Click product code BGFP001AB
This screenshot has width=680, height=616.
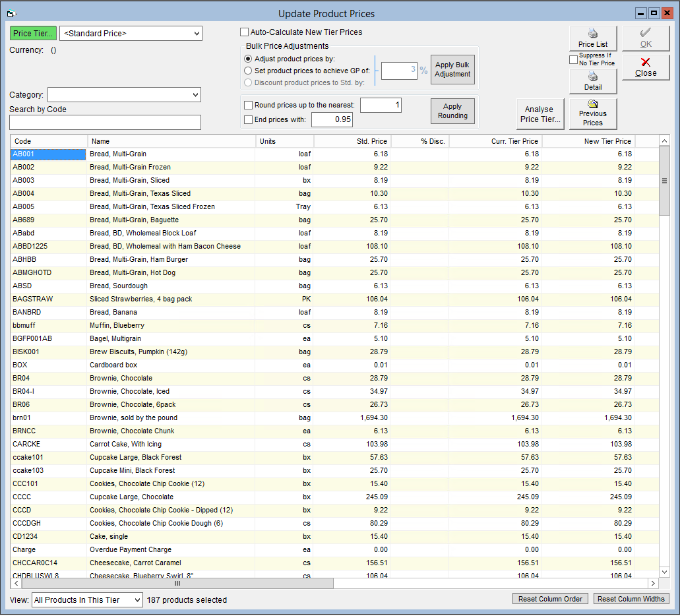point(32,339)
